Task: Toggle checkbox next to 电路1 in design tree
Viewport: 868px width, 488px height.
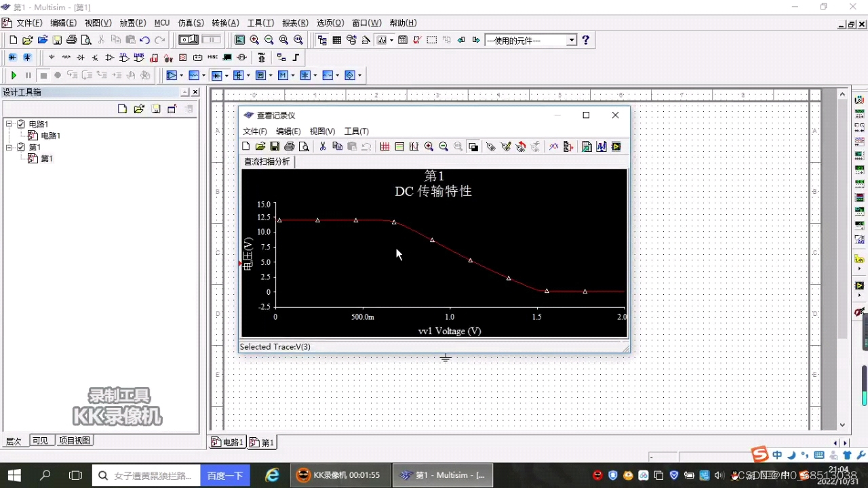Action: click(21, 124)
